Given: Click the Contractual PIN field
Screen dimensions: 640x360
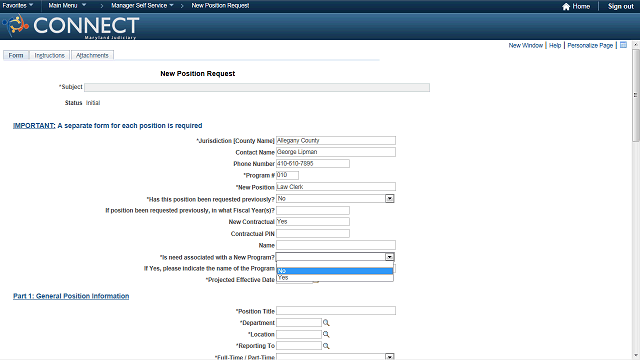Looking at the screenshot, I should (313, 233).
